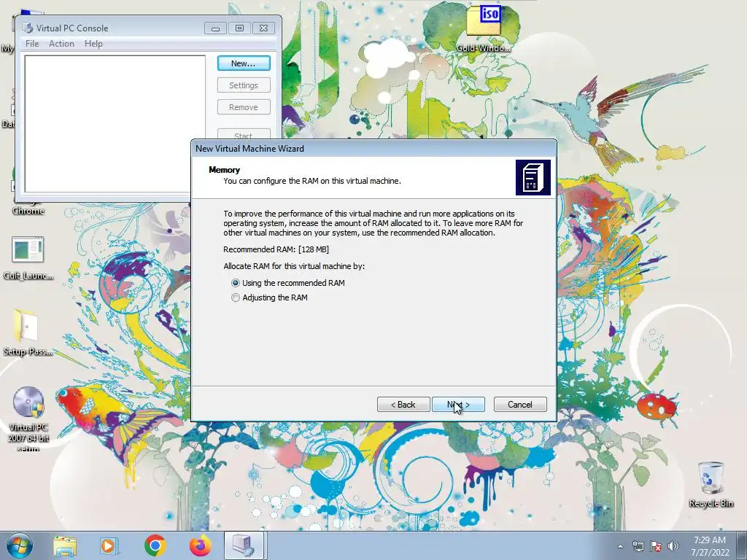
Task: Select Virtual PC 2007 64 bit setup icon
Action: click(x=28, y=418)
